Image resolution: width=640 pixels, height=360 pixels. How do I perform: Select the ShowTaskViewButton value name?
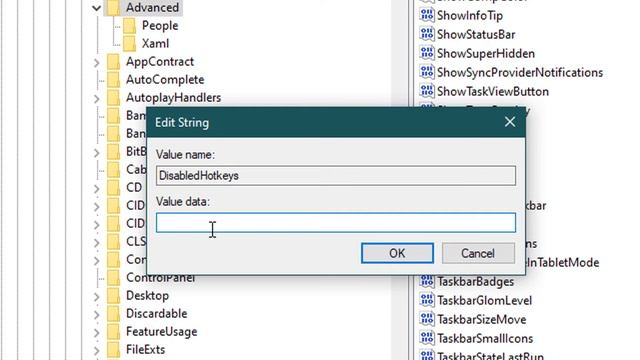pos(493,91)
